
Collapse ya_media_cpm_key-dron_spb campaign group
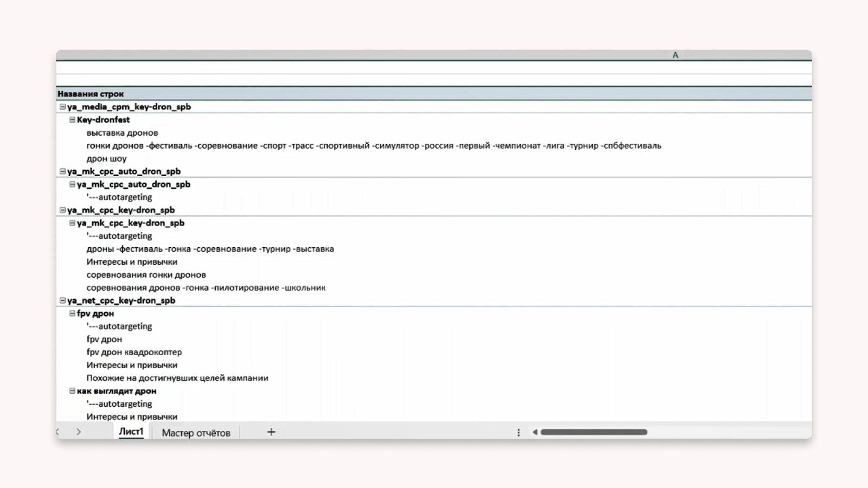[x=62, y=107]
